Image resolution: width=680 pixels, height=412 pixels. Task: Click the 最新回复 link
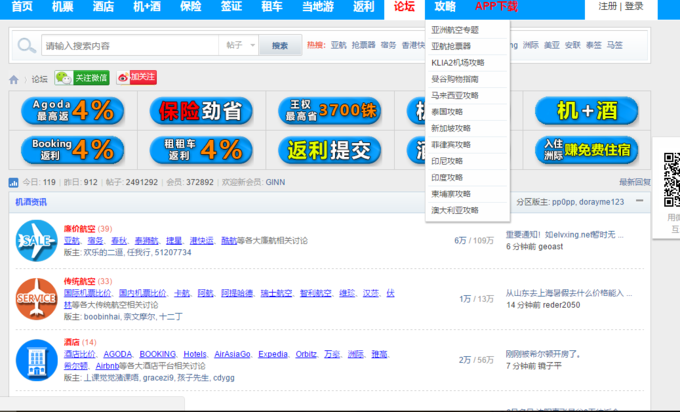[635, 182]
